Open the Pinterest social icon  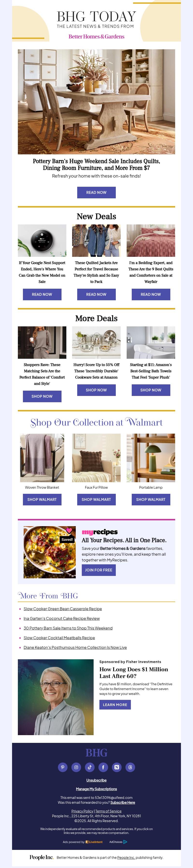[x=62, y=767]
